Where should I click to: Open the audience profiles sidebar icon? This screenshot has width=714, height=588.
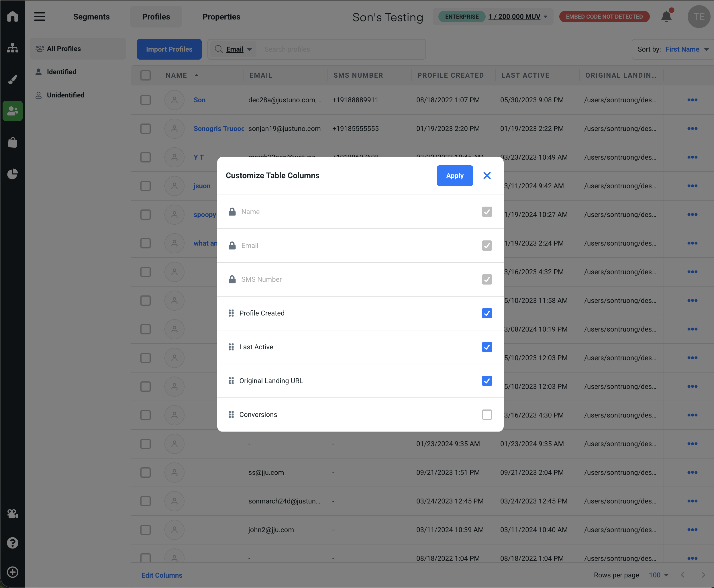coord(13,111)
